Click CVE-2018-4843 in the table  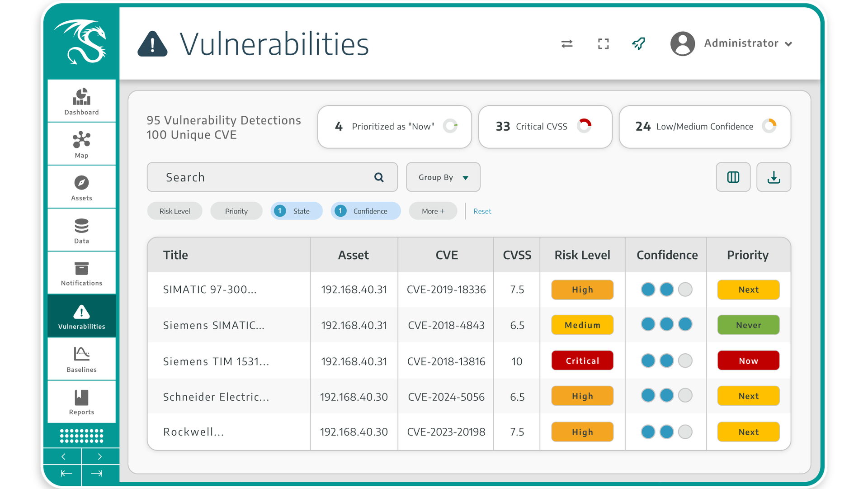tap(446, 325)
